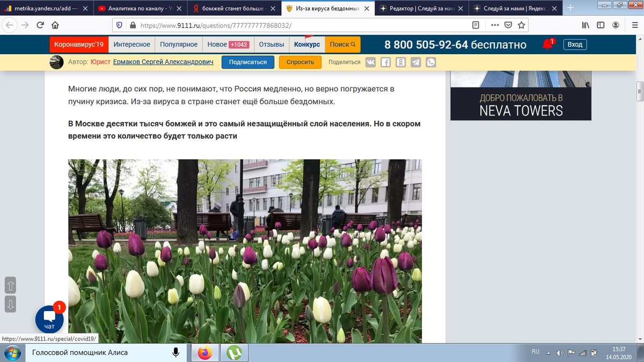Go back with the browser Back arrow
The height and width of the screenshot is (362, 644).
[10, 25]
